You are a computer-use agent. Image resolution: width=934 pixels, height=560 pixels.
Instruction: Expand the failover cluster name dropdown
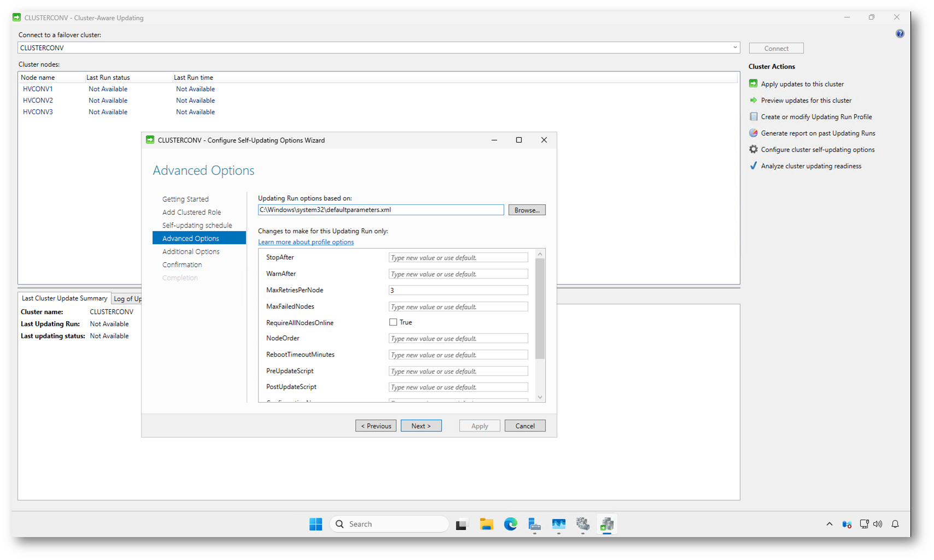[x=735, y=48]
